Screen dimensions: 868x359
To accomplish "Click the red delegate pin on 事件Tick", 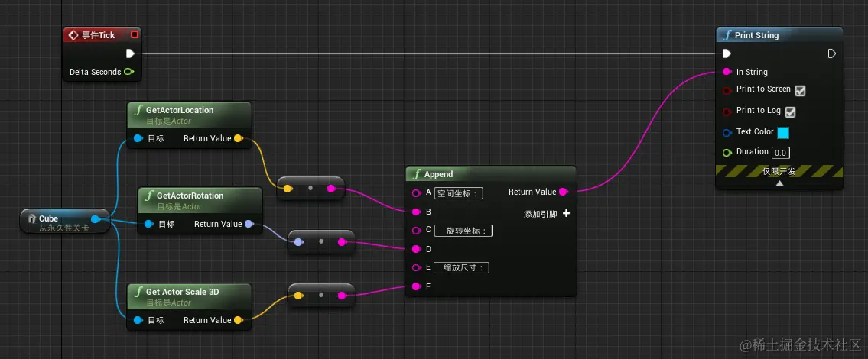I will click(134, 35).
